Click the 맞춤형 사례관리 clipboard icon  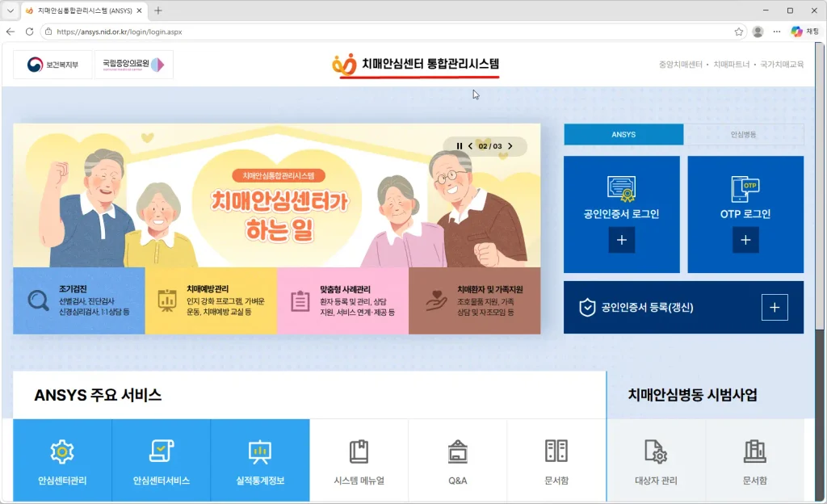tap(300, 301)
